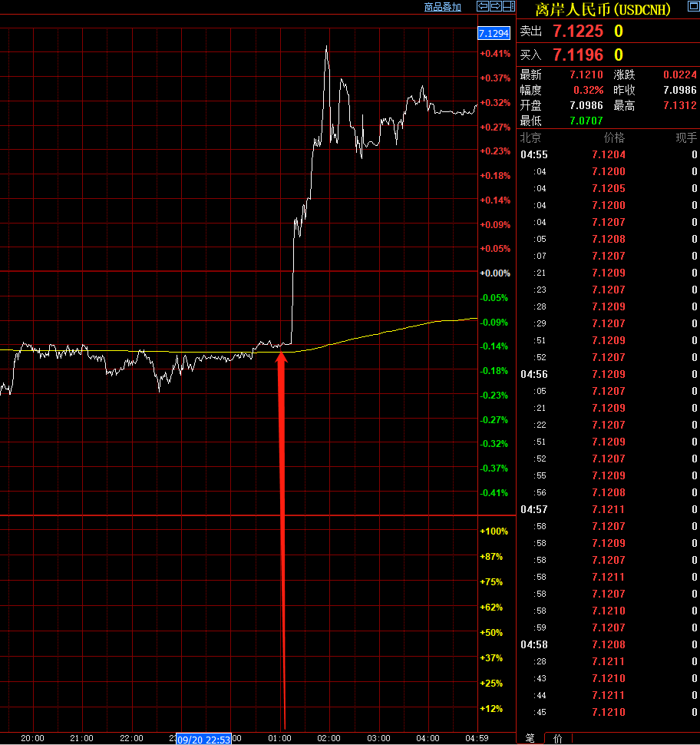
Task: Click the 01:00 time axis label
Action: pyautogui.click(x=279, y=738)
